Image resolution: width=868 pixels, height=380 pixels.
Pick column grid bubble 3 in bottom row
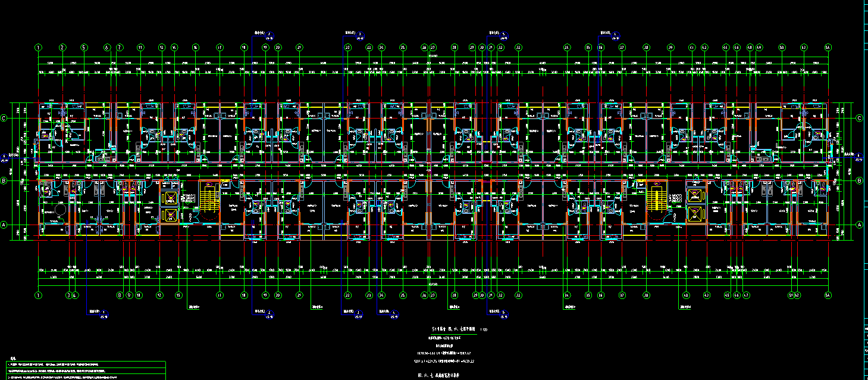click(68, 295)
